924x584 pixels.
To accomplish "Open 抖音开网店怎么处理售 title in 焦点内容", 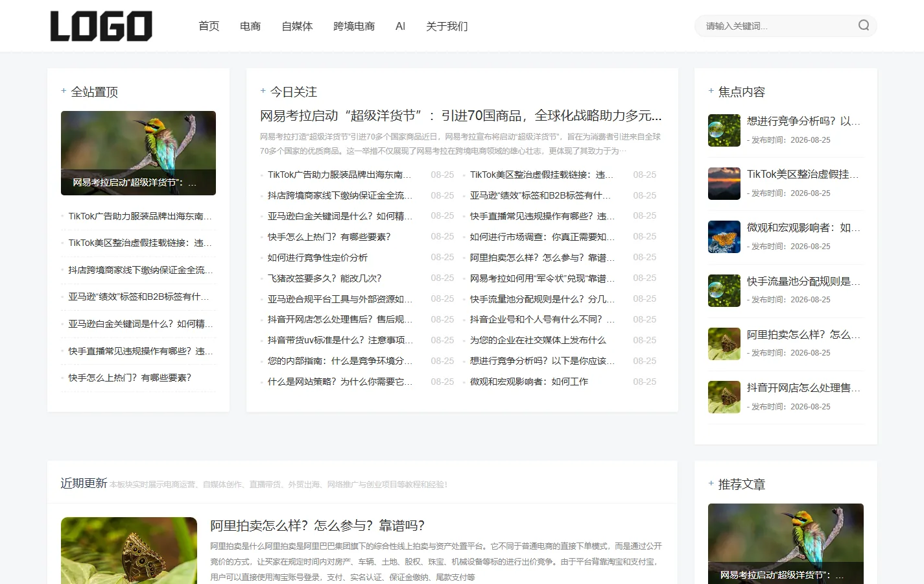I will [x=804, y=388].
